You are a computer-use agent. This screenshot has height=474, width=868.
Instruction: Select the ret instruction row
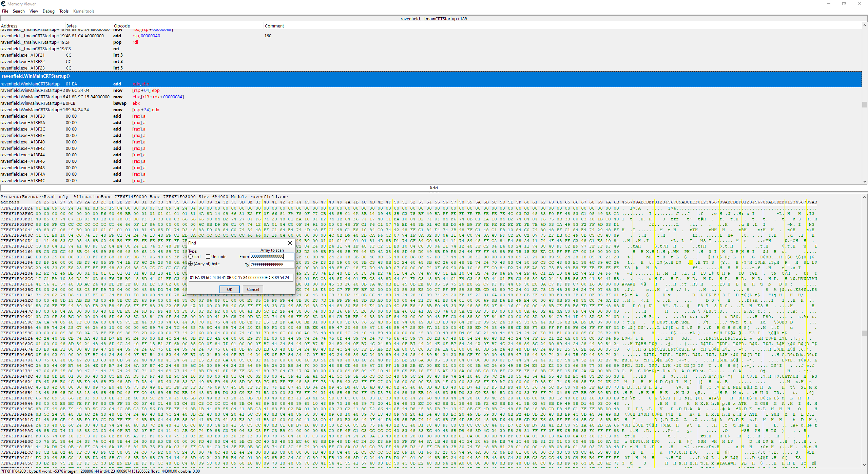click(431, 49)
